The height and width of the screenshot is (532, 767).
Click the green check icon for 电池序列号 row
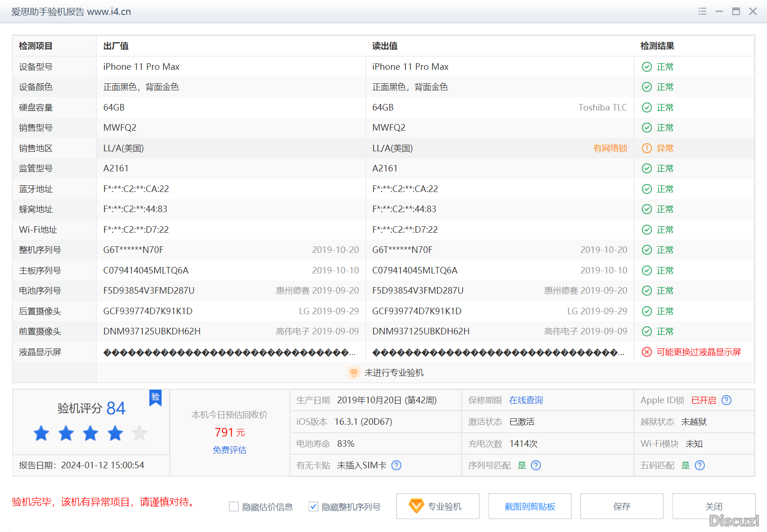647,291
